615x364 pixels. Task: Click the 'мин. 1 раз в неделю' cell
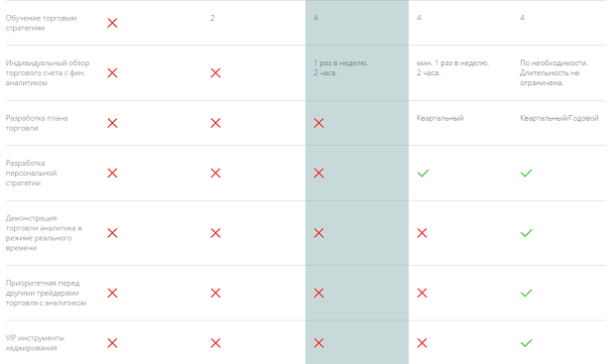(x=452, y=67)
